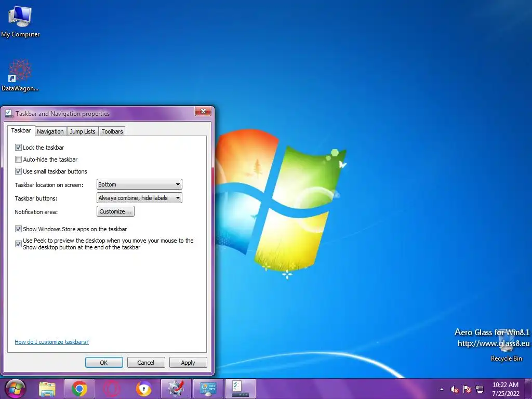This screenshot has width=532, height=399.
Task: Select the Taskbar properties taskbar button
Action: point(240,389)
